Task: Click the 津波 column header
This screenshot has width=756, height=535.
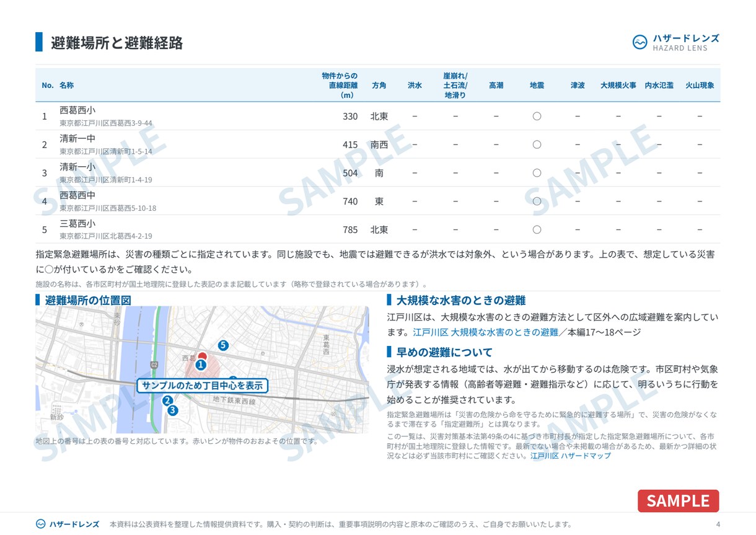Action: [x=578, y=86]
